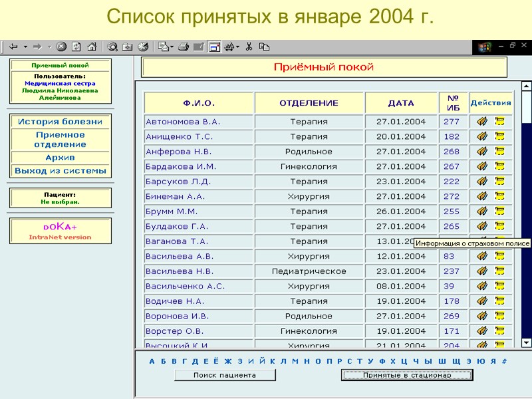
Task: Click the Поиск пациента button
Action: pos(225,375)
